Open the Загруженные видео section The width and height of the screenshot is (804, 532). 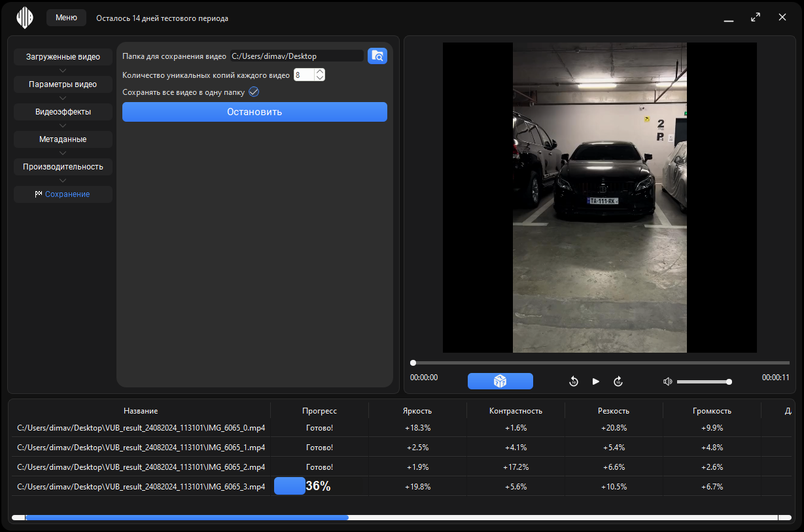63,57
